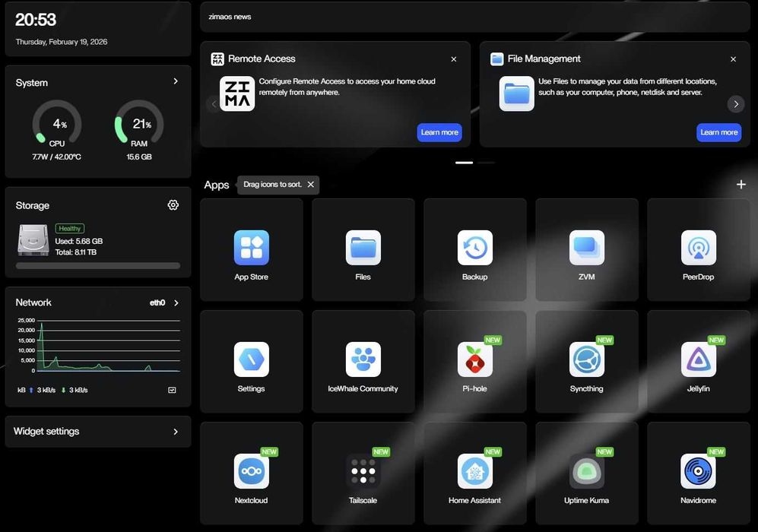The height and width of the screenshot is (532, 758).
Task: Dismiss the 'Drag icons to sort' hint
Action: point(311,185)
